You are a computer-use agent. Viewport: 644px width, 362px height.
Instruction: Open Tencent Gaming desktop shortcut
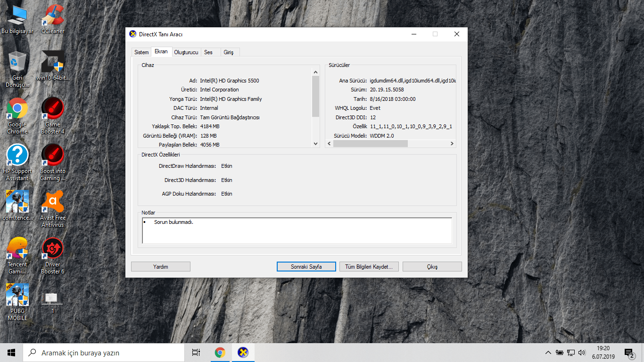tap(17, 256)
